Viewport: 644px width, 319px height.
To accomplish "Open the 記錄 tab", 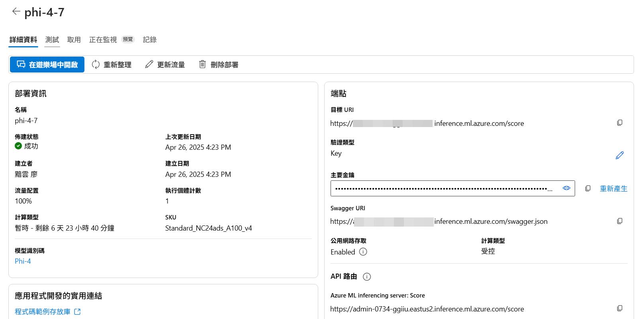I will point(150,40).
